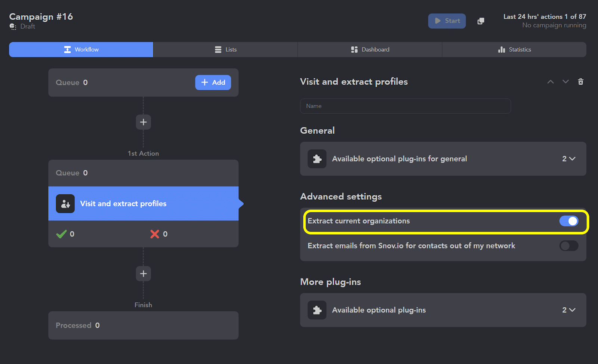
Task: Click the trash icon to delete the action
Action: click(580, 82)
